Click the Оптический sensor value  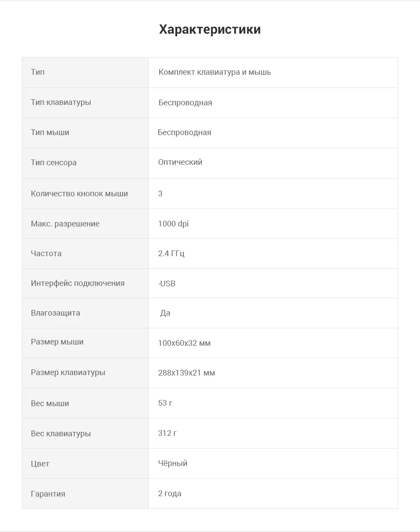[x=180, y=162]
